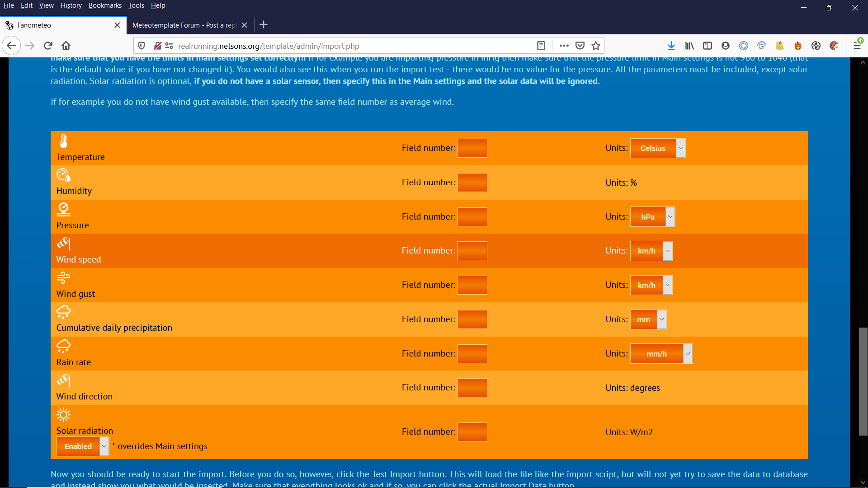This screenshot has height=488, width=868.
Task: Click the home button icon
Action: [66, 46]
